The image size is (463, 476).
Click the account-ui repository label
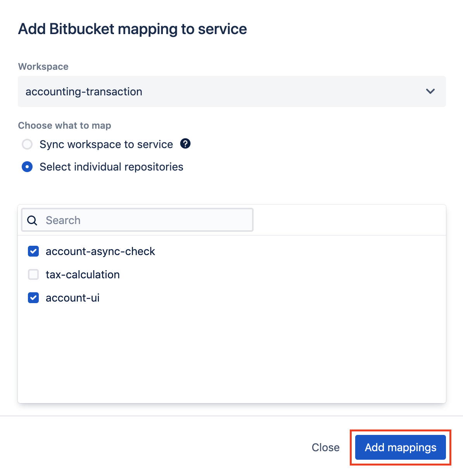[x=73, y=298]
